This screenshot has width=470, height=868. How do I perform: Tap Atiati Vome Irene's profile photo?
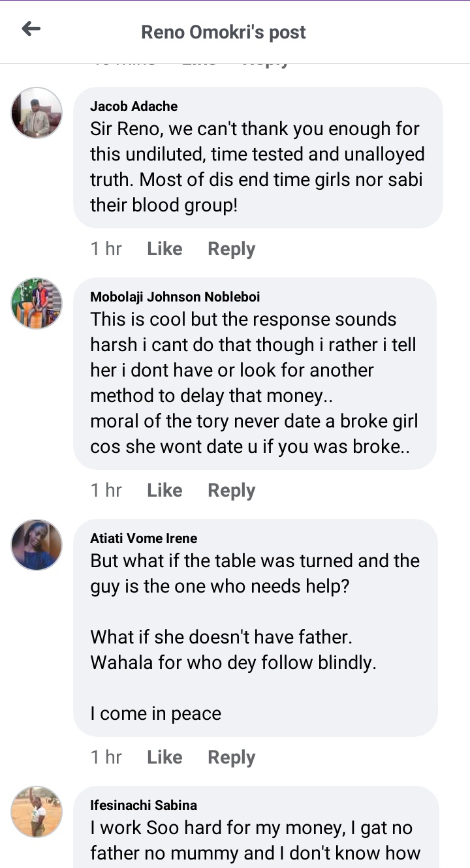click(37, 545)
